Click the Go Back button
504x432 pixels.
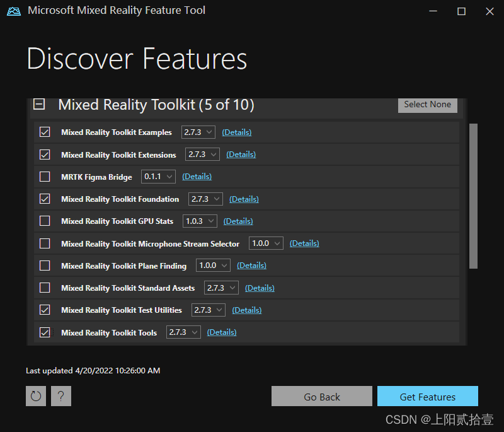322,396
